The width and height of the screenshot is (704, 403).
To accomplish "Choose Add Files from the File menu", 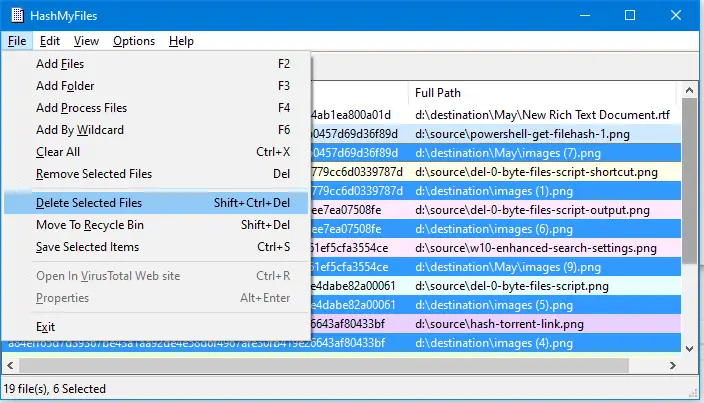I will [x=156, y=64].
